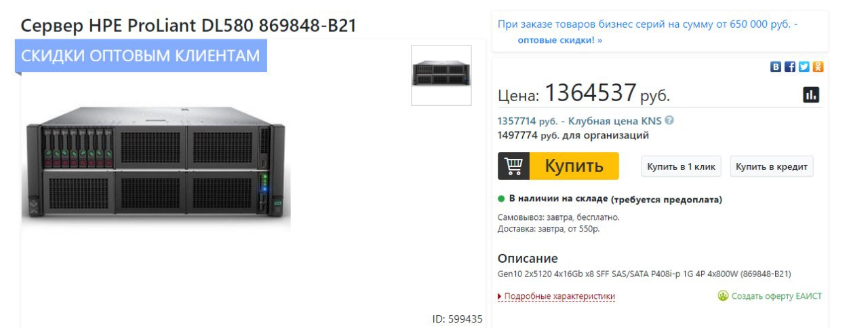The image size is (868, 328).
Task: Click the large HPE ProLiant server photo
Action: 157,163
